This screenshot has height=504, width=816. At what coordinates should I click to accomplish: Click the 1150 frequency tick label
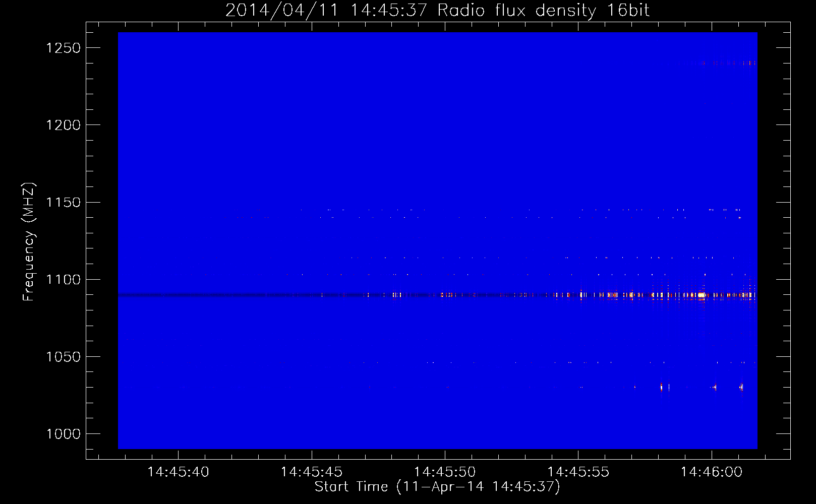coord(63,203)
